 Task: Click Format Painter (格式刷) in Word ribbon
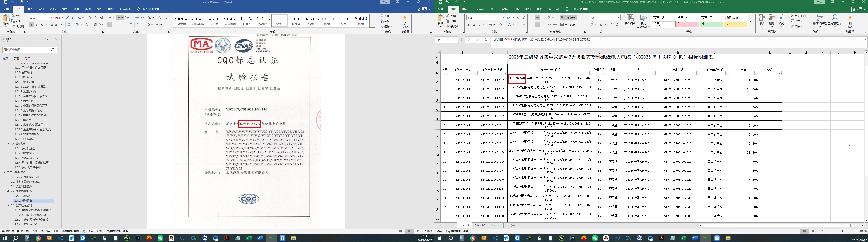(x=18, y=26)
